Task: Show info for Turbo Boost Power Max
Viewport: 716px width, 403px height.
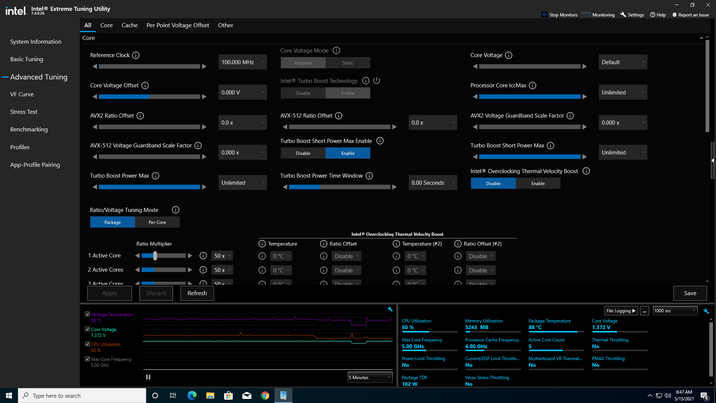Action: 155,176
